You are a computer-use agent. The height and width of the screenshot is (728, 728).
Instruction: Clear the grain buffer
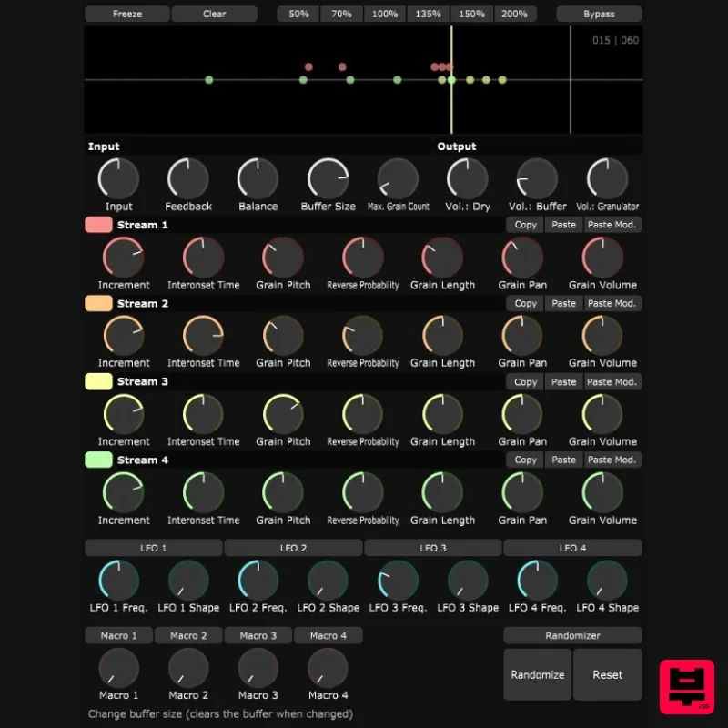pyautogui.click(x=214, y=14)
